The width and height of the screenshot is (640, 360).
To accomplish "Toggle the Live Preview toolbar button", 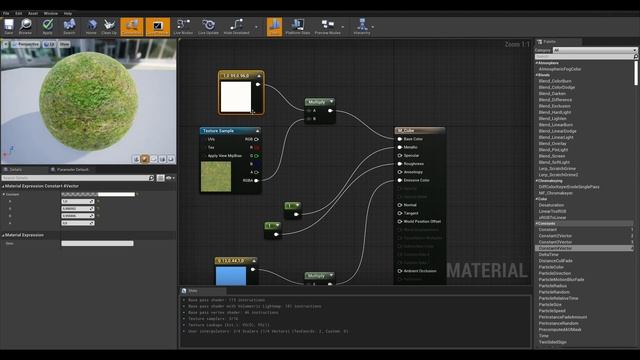I will [x=158, y=27].
